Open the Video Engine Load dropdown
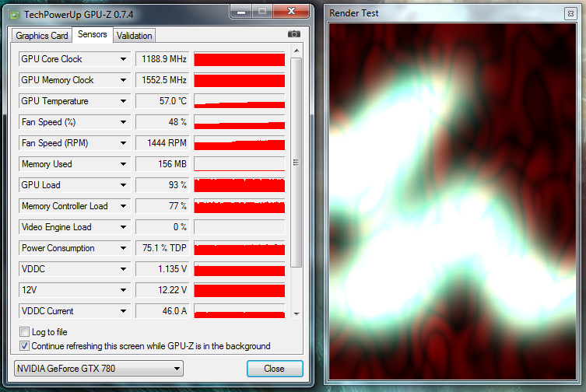 click(123, 227)
